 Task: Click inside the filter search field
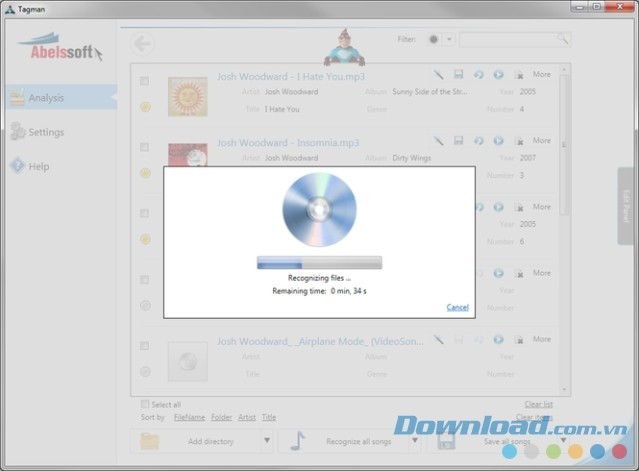508,39
